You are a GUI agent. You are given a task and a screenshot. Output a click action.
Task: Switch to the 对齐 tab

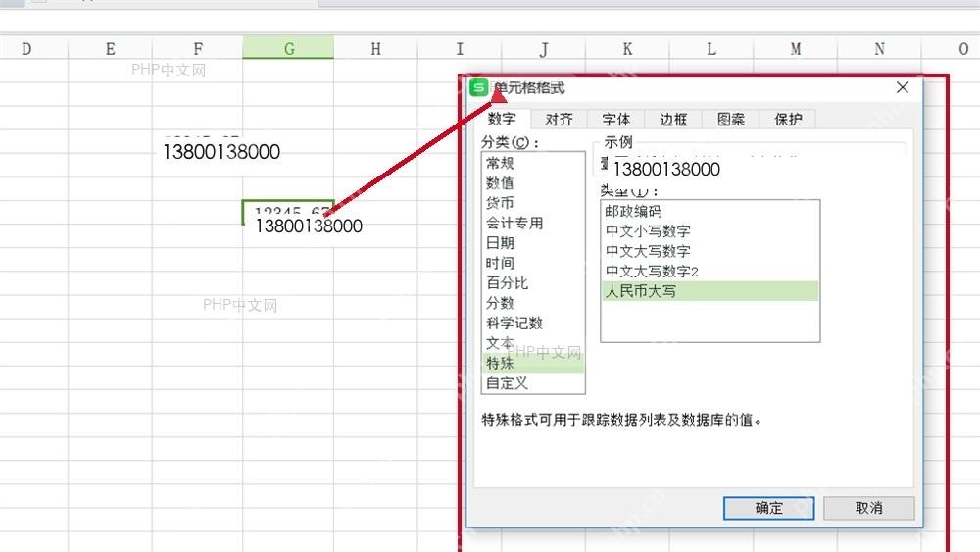tap(559, 119)
